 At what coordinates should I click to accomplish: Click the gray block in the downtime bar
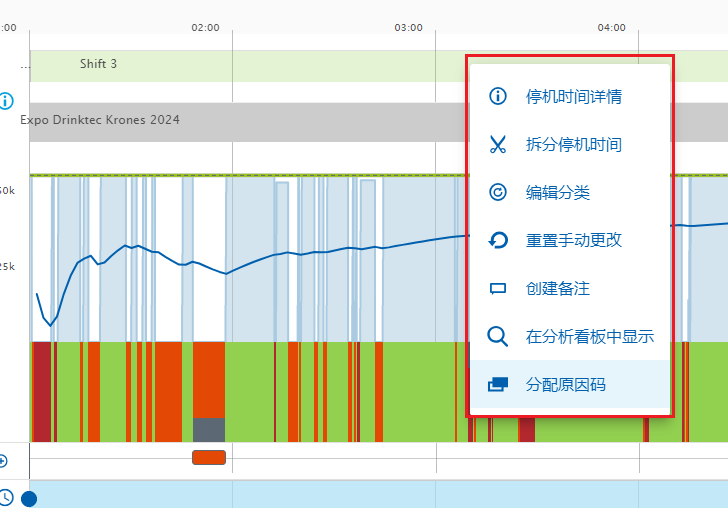[x=208, y=429]
